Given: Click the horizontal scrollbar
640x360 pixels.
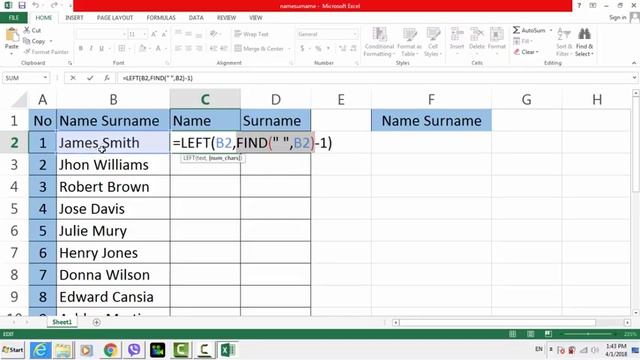Looking at the screenshot, I should [x=498, y=322].
